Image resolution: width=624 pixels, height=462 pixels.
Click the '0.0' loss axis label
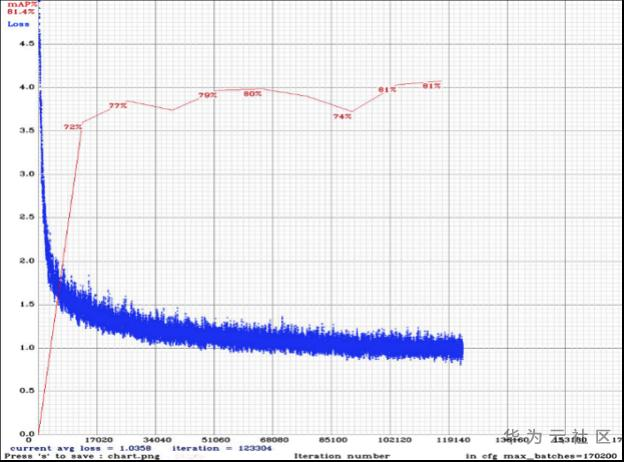click(x=27, y=434)
